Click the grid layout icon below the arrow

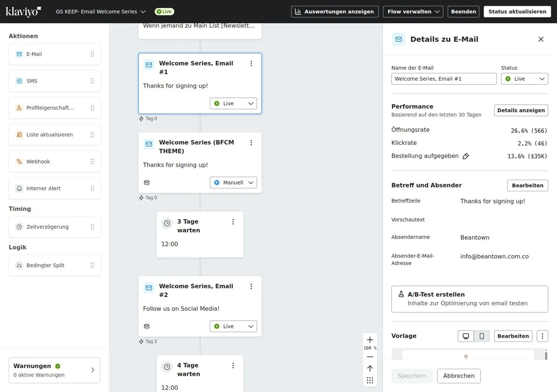tap(370, 380)
